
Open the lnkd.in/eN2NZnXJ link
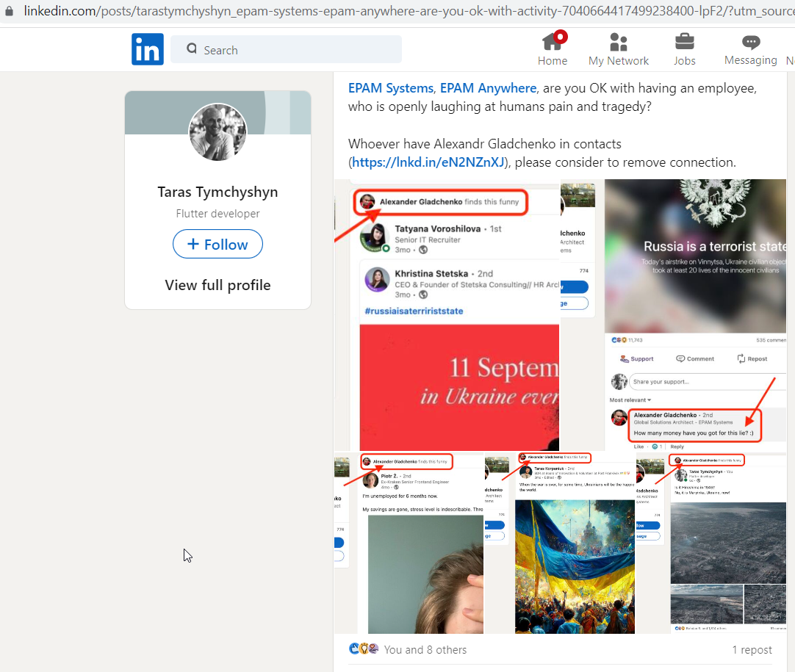click(428, 162)
